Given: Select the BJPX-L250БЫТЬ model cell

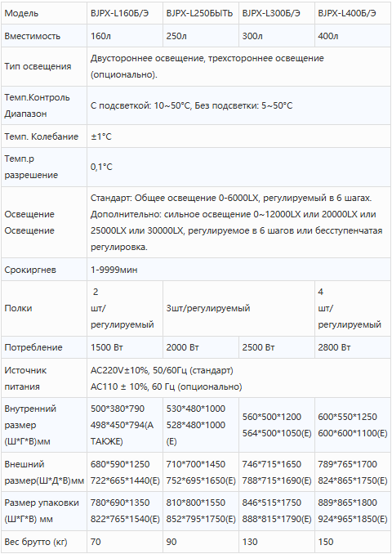Looking at the screenshot, I should coord(201,13).
